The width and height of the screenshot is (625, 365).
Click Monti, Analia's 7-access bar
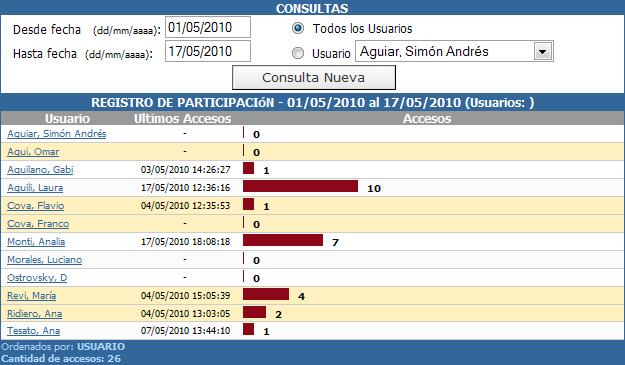[283, 240]
